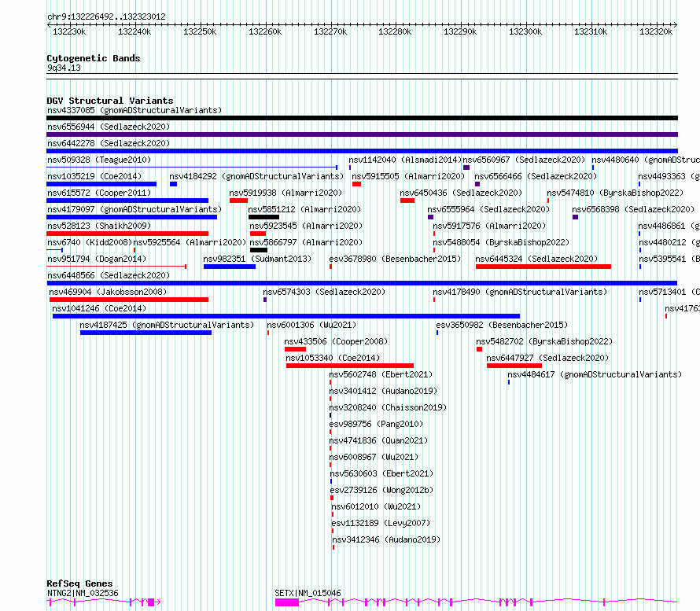Open nsv4484617 gnomADStructuralVariants entry

pos(595,374)
